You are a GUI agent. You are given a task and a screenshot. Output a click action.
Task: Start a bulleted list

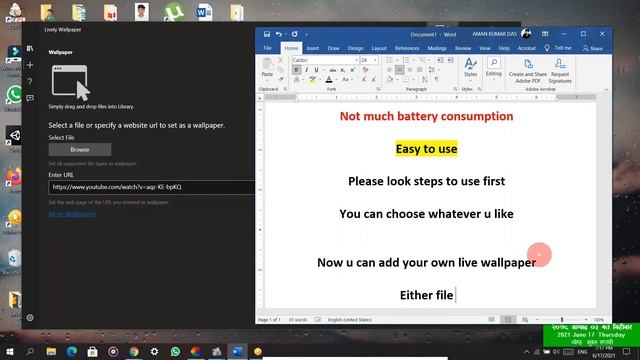point(390,60)
